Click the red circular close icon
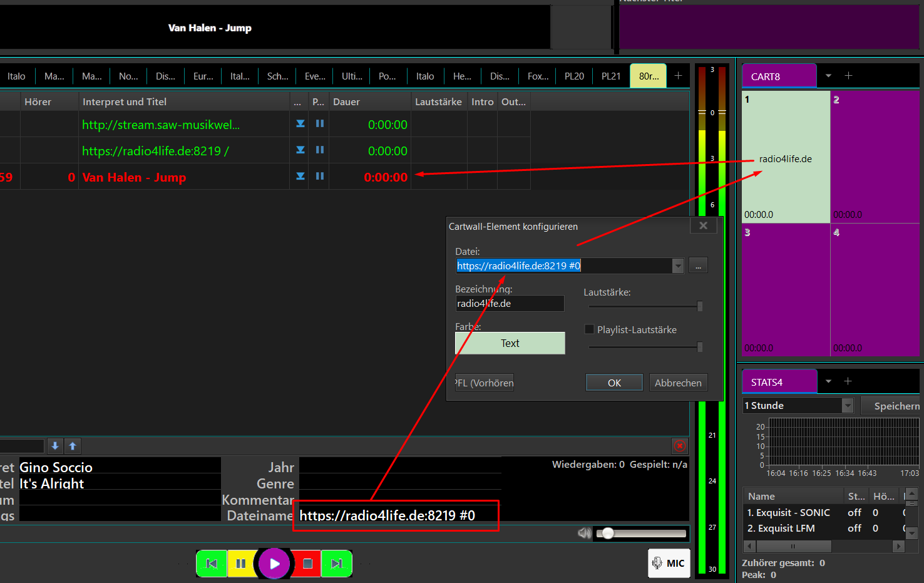 [x=680, y=446]
